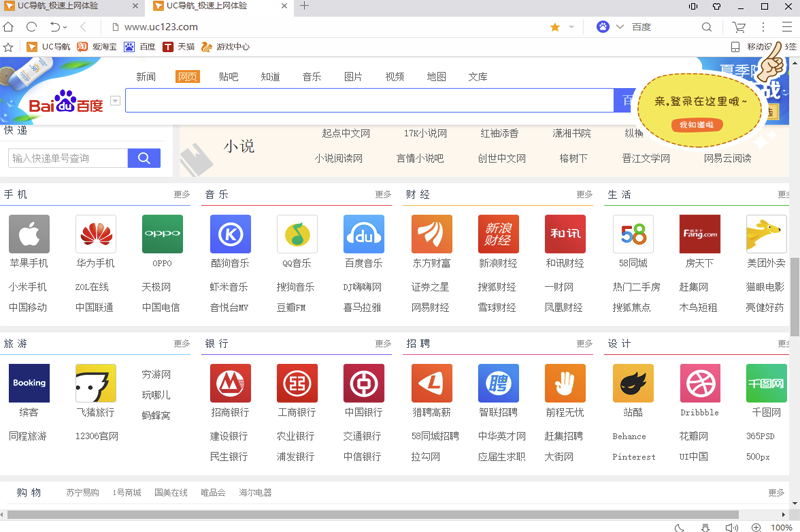This screenshot has width=800, height=532.
Task: Toggle sound with the speaker icon
Action: (732, 526)
